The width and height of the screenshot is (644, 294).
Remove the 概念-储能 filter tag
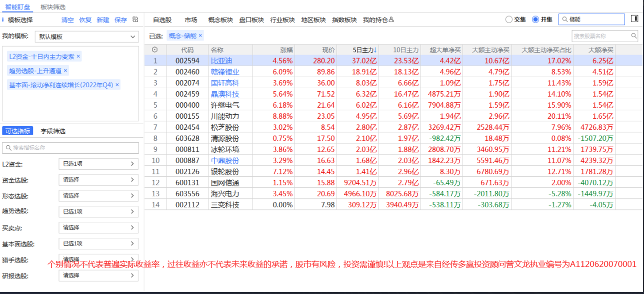(x=200, y=36)
